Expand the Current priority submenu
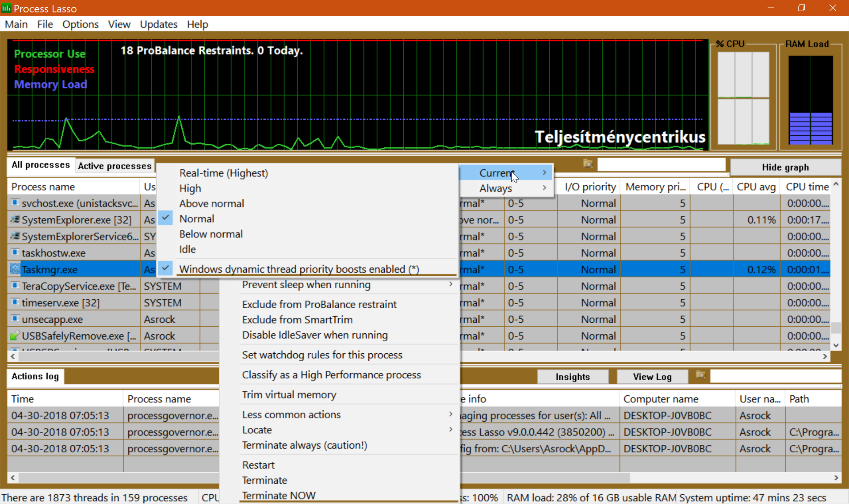Screen dimensions: 849x504 pos(506,173)
